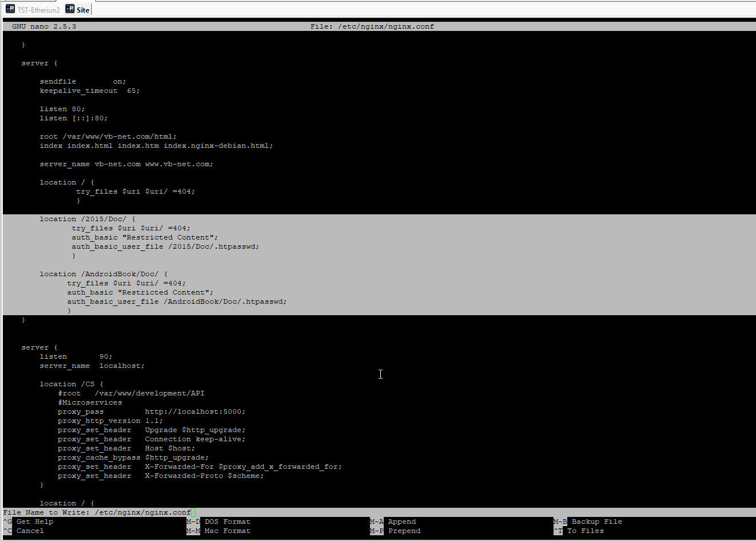Click the 'listen [::]:80;' line
Screen dimensions: 756x541
pyautogui.click(x=74, y=118)
